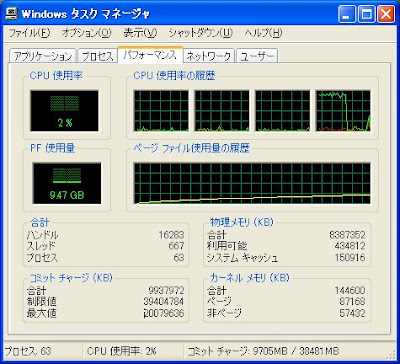Click the システム キャッシュ value 150916

(x=349, y=258)
